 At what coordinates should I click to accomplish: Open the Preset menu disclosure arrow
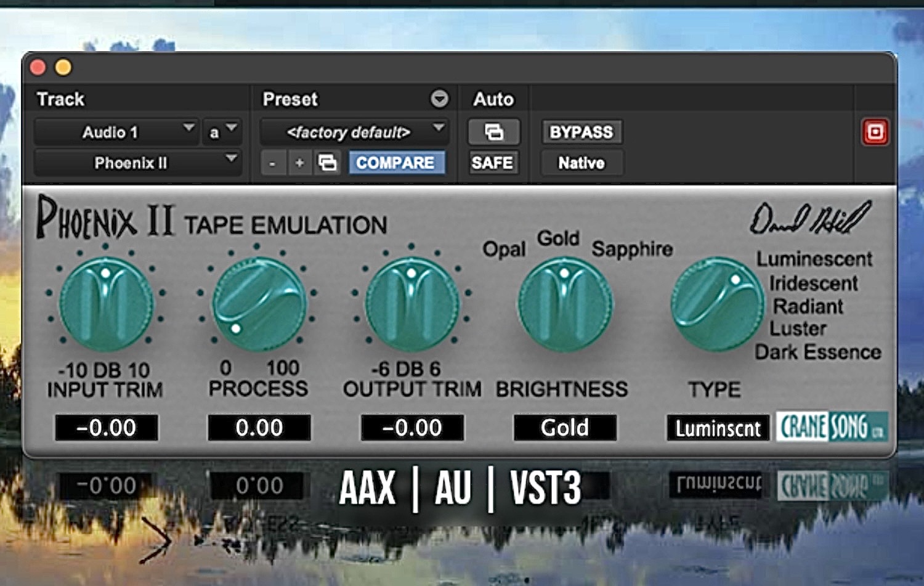(x=439, y=99)
